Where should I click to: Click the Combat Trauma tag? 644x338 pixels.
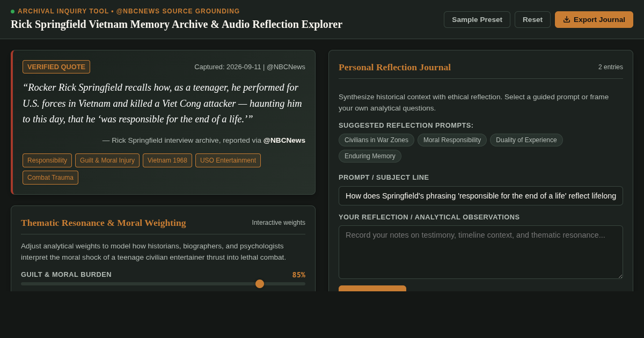[50, 178]
